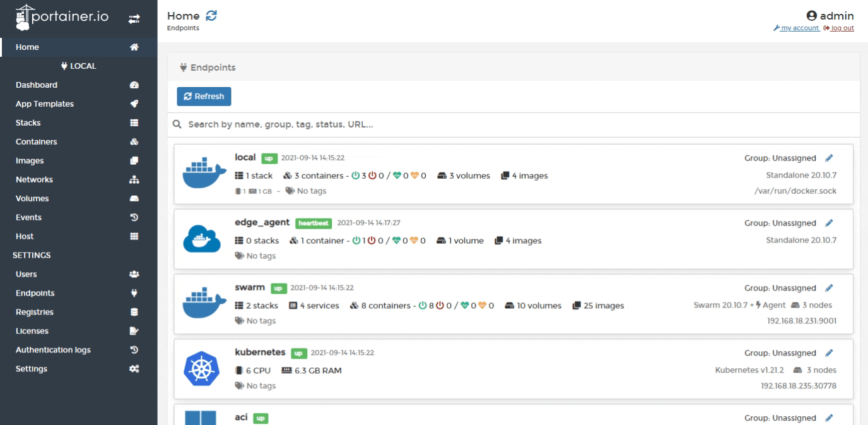Open Home in the sidebar
The image size is (868, 425).
pos(27,47)
